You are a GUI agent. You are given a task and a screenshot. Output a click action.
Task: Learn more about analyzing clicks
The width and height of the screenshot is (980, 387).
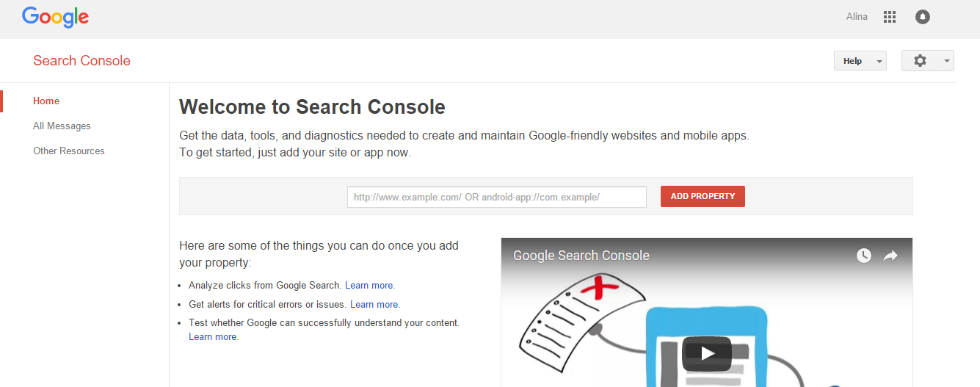(370, 286)
